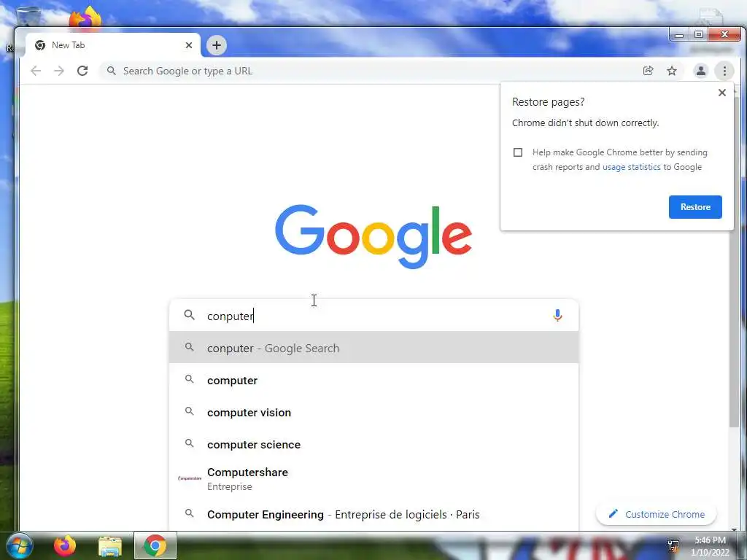Select 'conputer - Google Search' suggestion
Viewport: 747px width, 560px height.
[x=374, y=348]
